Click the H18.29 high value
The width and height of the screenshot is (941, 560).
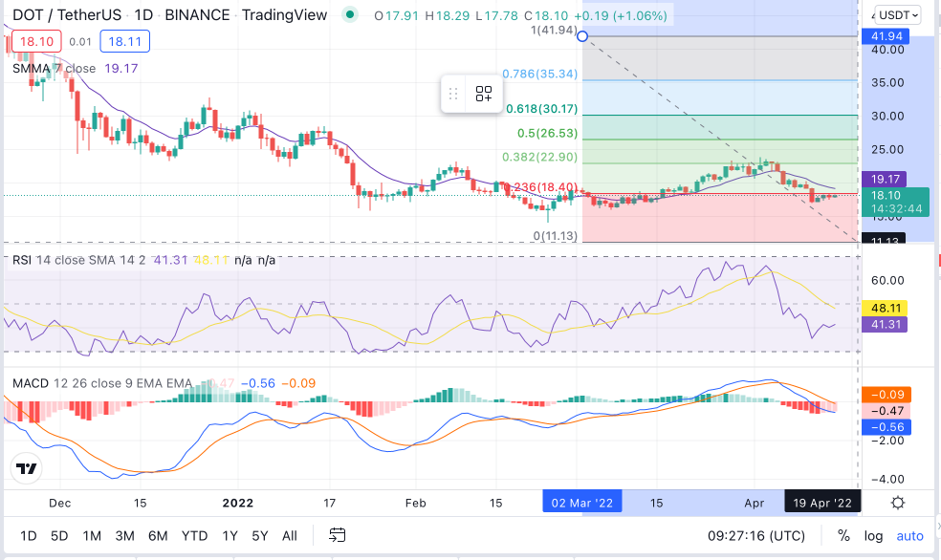tap(448, 15)
